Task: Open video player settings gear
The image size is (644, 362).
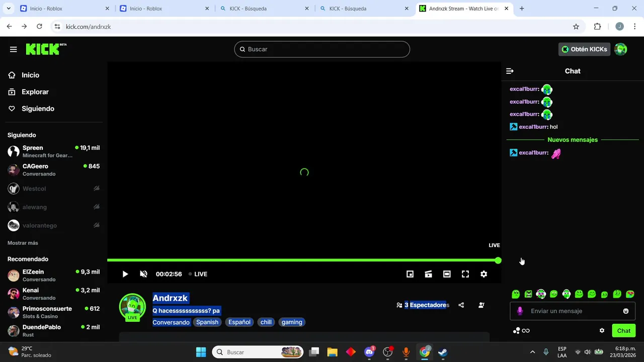Action: click(x=484, y=274)
